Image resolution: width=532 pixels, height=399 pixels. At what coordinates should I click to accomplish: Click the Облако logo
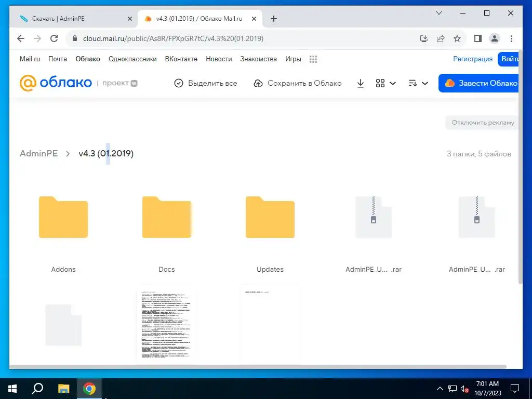click(x=56, y=83)
